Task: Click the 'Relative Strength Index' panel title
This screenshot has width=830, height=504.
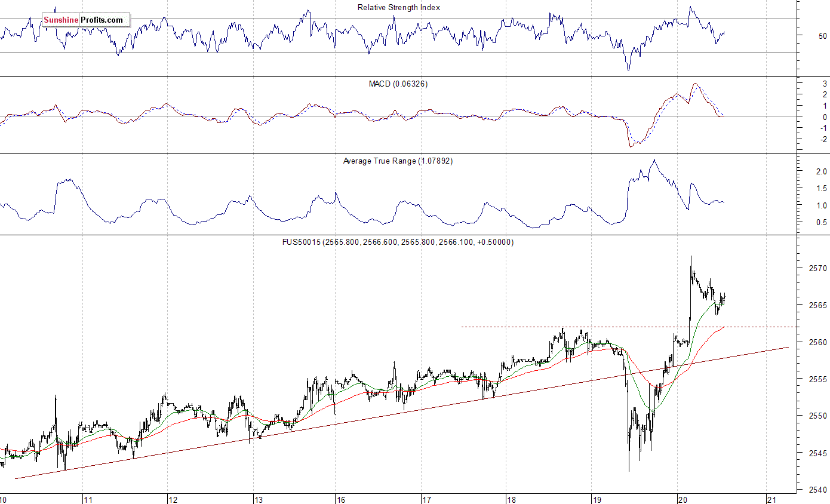Action: [x=398, y=8]
